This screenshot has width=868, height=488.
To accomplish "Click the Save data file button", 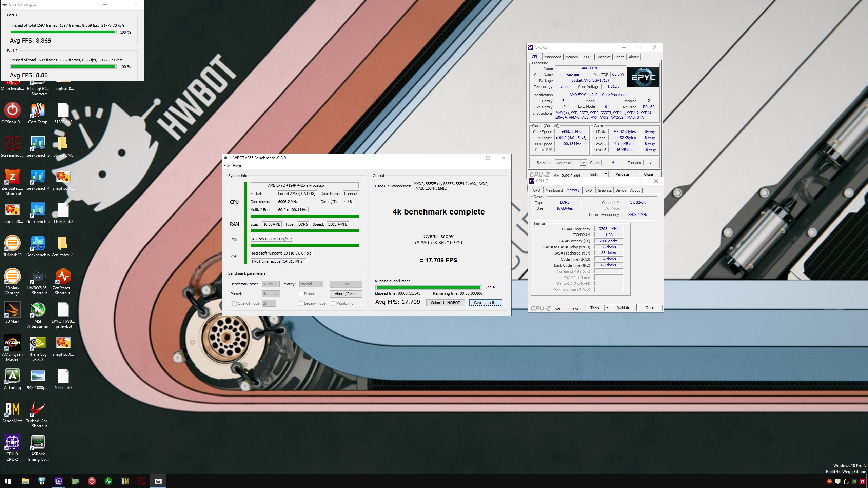I will point(485,303).
